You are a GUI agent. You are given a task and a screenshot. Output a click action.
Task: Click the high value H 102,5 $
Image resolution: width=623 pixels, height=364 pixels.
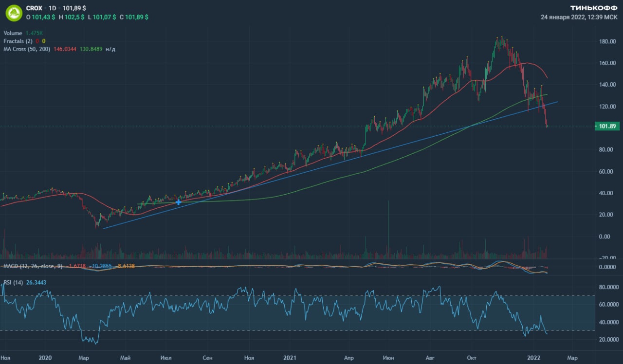point(71,17)
